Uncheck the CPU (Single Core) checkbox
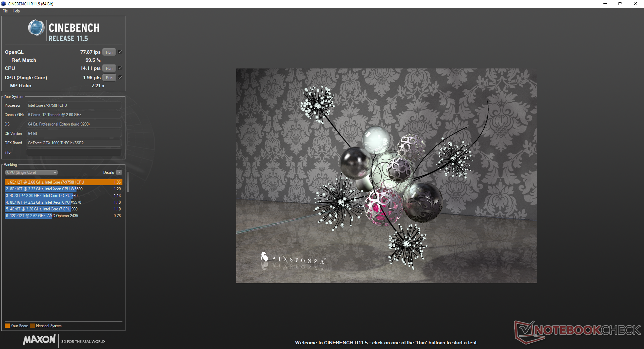644x349 pixels. point(120,78)
